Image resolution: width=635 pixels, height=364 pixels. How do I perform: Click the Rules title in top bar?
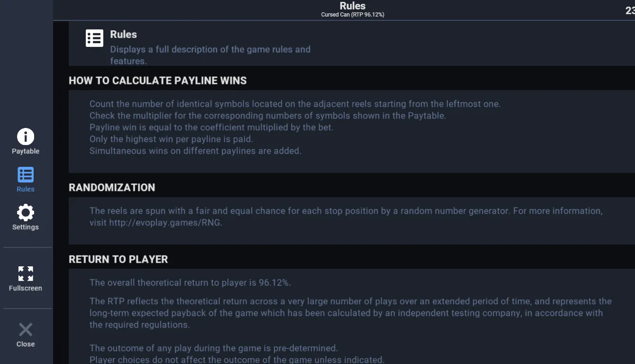tap(353, 6)
